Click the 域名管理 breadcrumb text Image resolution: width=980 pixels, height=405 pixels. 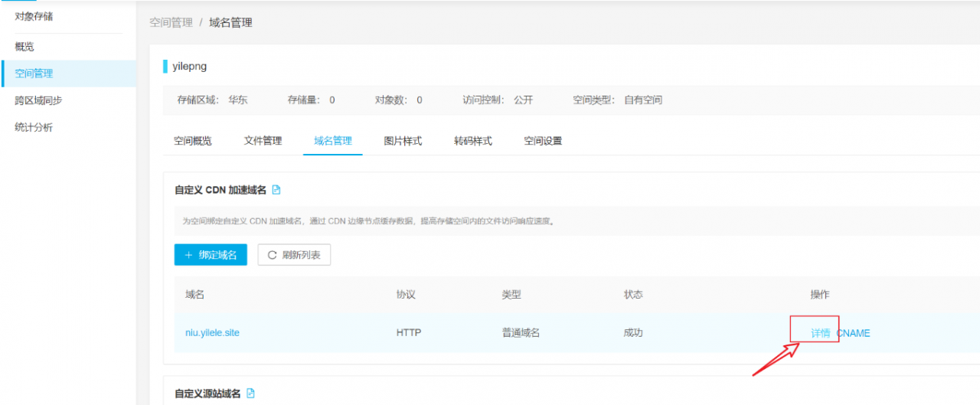point(230,22)
